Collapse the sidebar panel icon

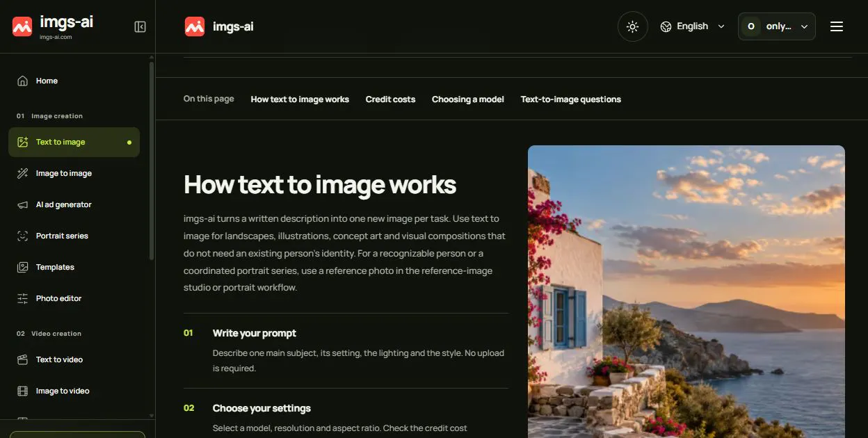(140, 26)
